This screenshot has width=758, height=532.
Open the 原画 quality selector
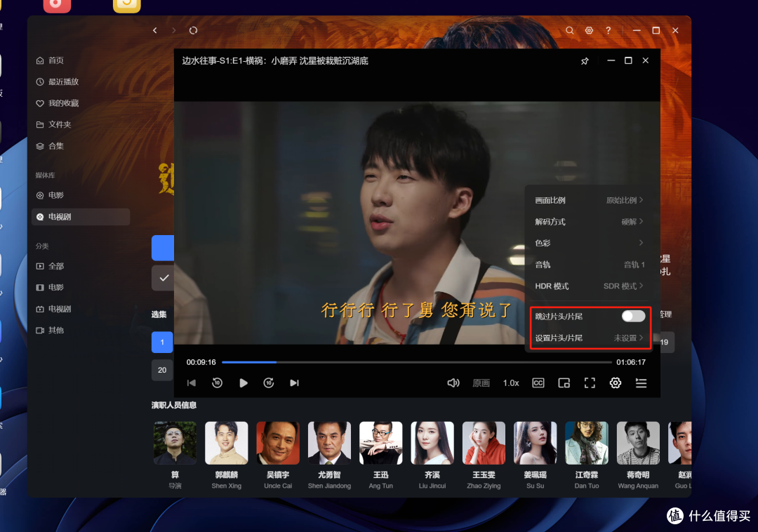tap(481, 383)
